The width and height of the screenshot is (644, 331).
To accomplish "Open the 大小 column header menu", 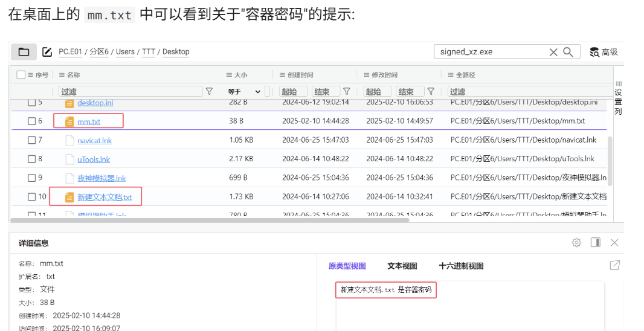I will (229, 75).
